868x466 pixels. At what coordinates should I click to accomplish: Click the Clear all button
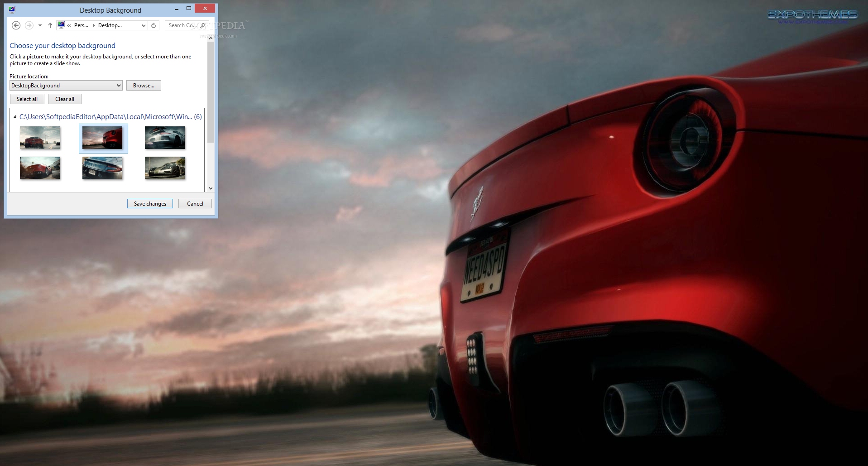65,99
